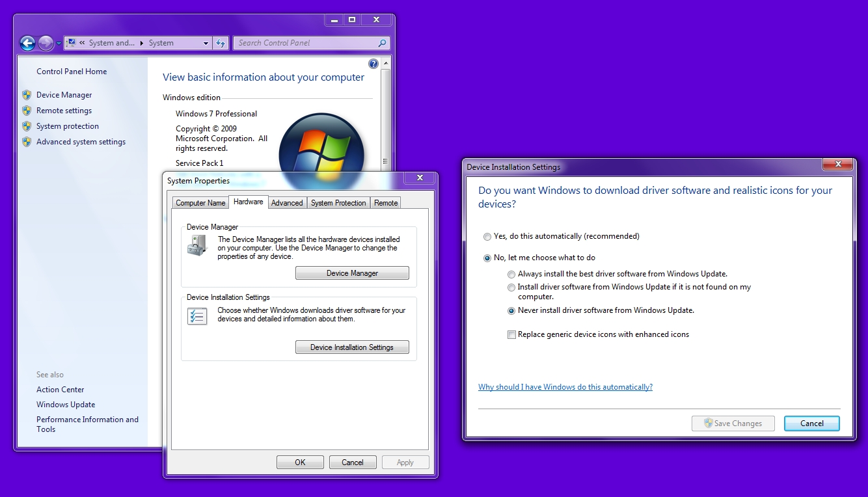The image size is (868, 497).
Task: Open Windows Update under See also
Action: [66, 405]
